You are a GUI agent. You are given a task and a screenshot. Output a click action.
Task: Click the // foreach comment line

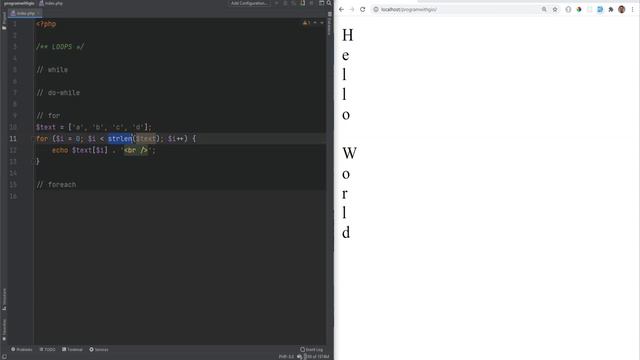click(x=56, y=185)
